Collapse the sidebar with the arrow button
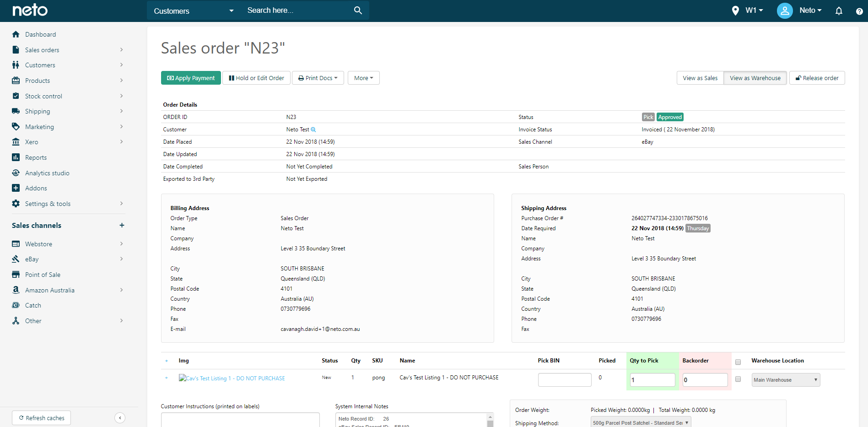 pos(120,417)
